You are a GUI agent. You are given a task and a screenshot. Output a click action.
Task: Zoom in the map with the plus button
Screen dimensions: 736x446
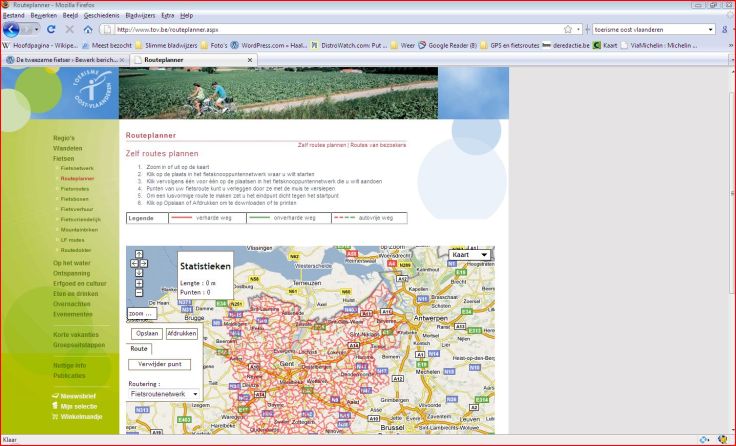pyautogui.click(x=139, y=284)
